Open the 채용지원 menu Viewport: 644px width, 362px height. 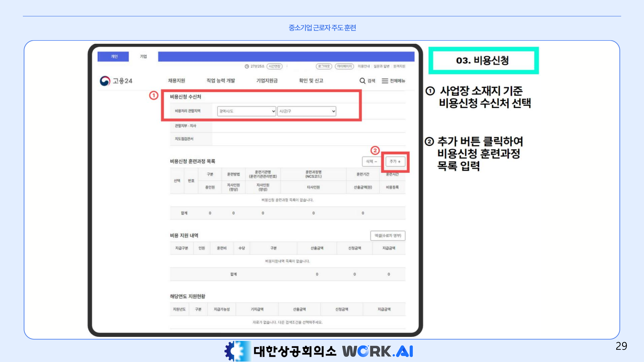point(176,80)
